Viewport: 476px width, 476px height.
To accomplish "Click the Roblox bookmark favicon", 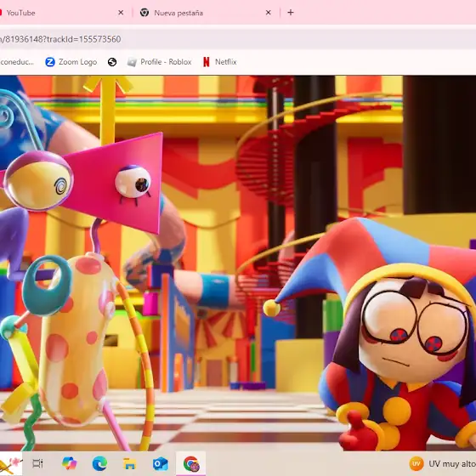I will tap(132, 62).
